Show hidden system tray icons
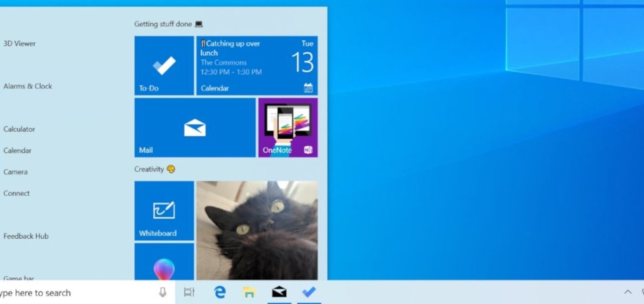The height and width of the screenshot is (304, 644). pyautogui.click(x=628, y=292)
